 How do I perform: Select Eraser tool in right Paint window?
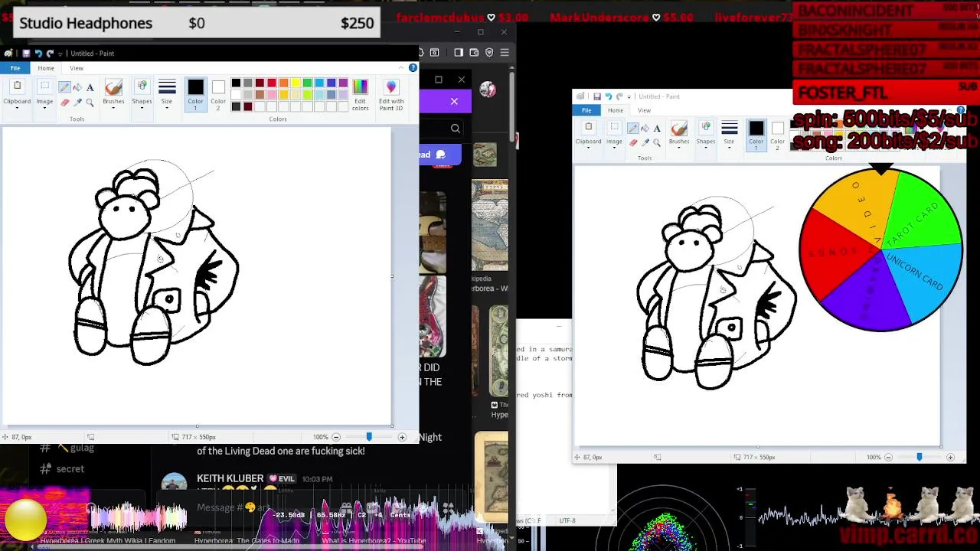click(633, 142)
